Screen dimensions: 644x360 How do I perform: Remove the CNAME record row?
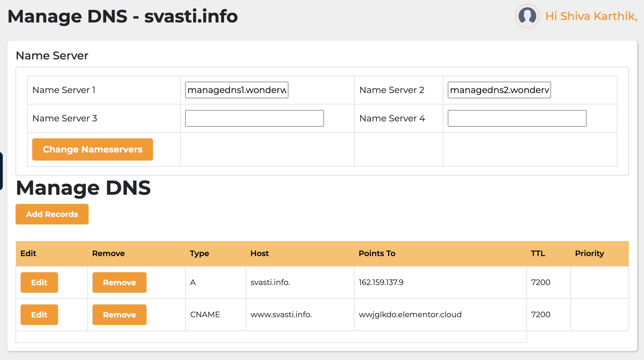[119, 315]
